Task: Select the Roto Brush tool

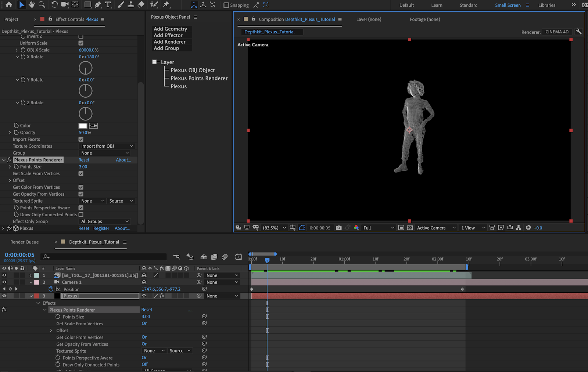Action: (154, 5)
